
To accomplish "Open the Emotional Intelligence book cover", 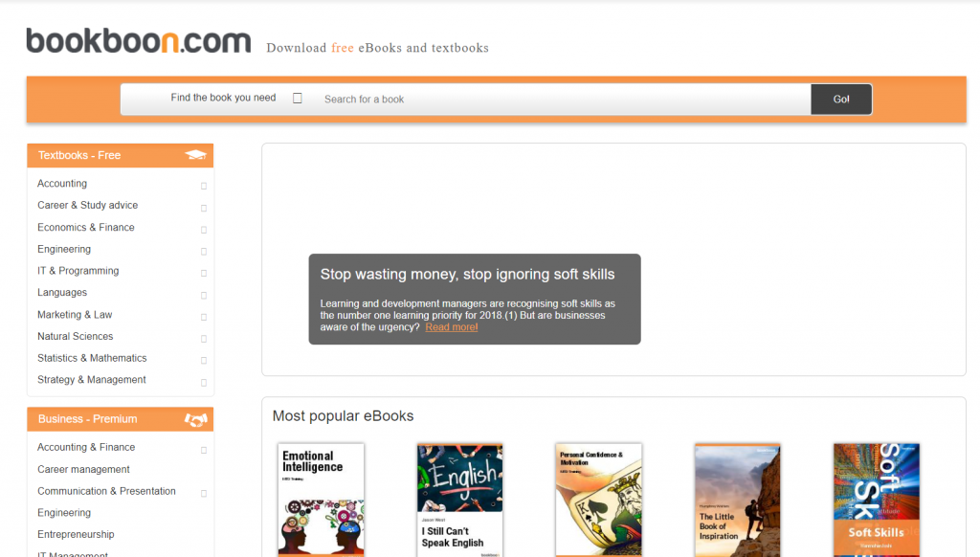I will [322, 500].
